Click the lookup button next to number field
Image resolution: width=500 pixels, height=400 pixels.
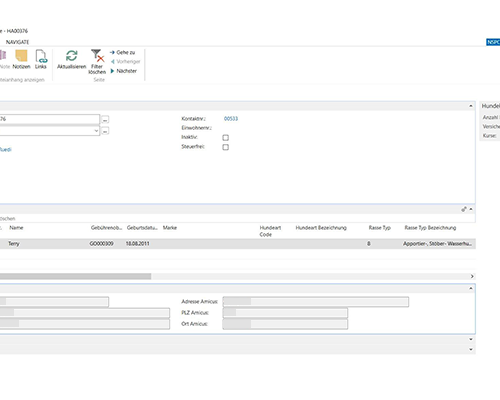coord(105,119)
